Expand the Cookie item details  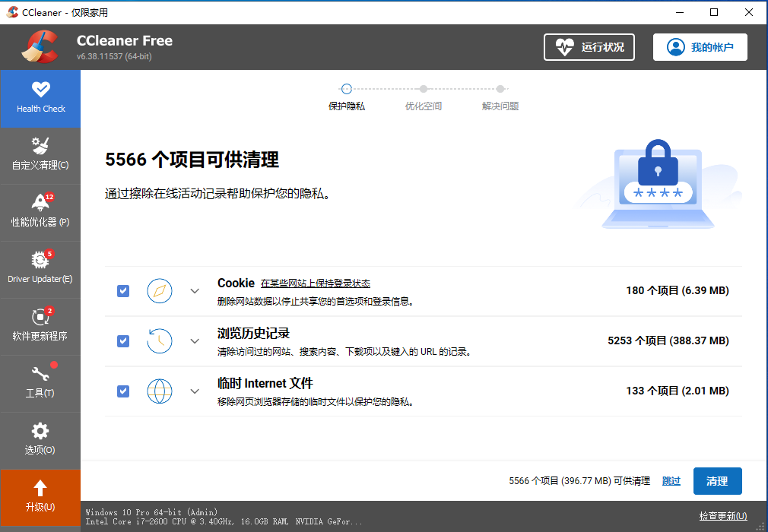(x=195, y=290)
